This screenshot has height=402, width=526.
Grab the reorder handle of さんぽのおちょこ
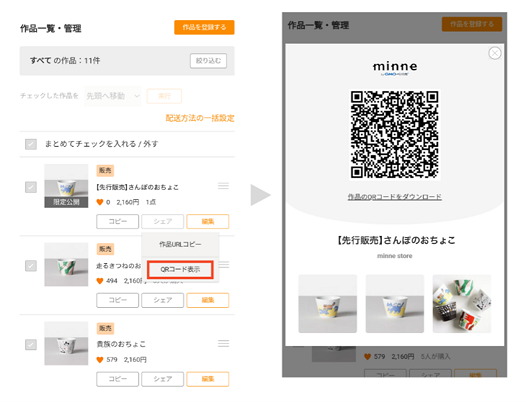coord(223,186)
